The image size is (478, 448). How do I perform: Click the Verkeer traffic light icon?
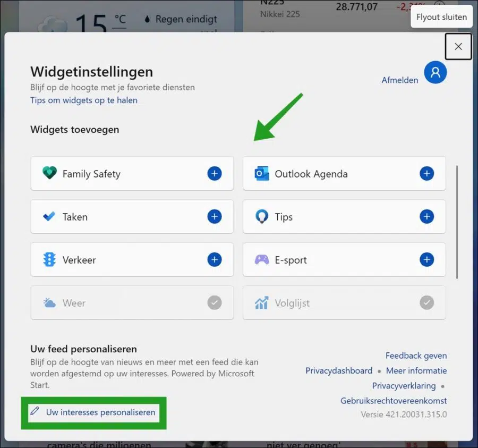pyautogui.click(x=49, y=259)
